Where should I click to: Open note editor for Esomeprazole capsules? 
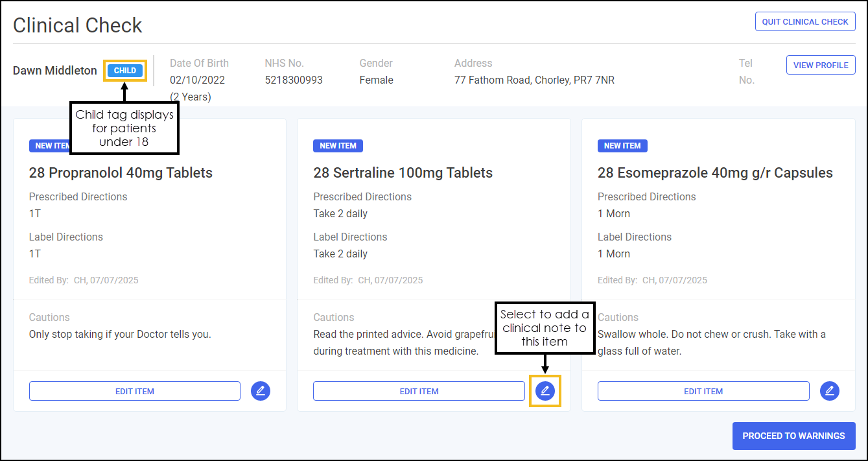pyautogui.click(x=829, y=391)
